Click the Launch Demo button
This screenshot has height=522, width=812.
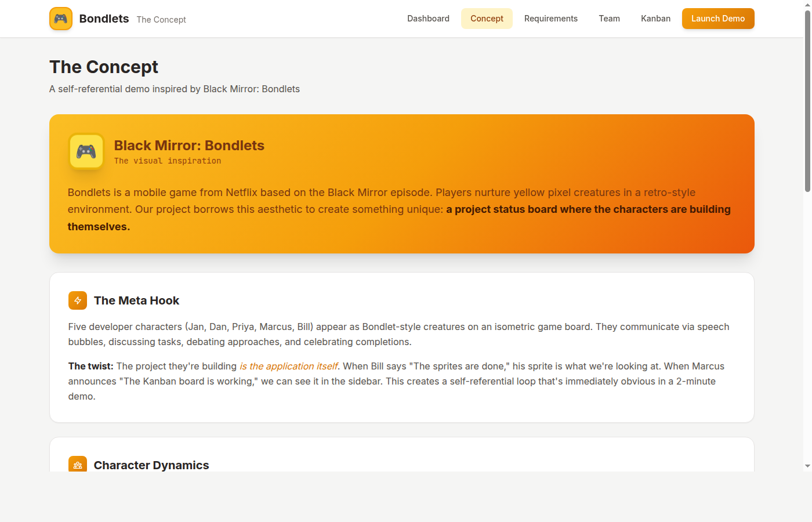(x=718, y=19)
